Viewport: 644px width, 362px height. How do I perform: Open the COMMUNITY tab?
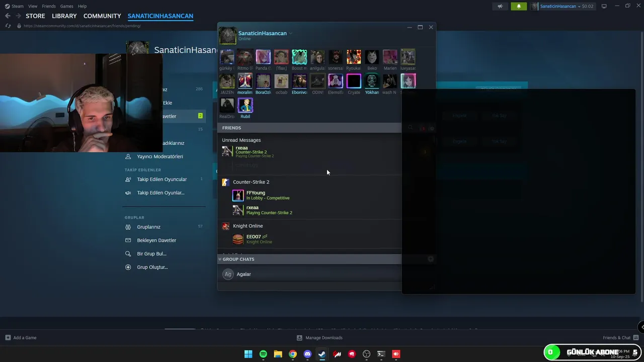pos(102,16)
